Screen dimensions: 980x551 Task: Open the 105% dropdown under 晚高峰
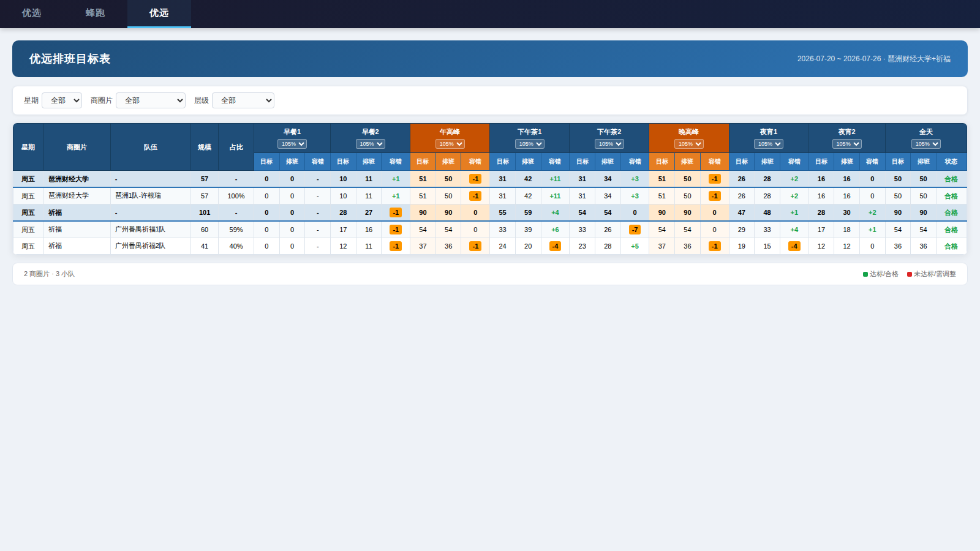pyautogui.click(x=689, y=144)
